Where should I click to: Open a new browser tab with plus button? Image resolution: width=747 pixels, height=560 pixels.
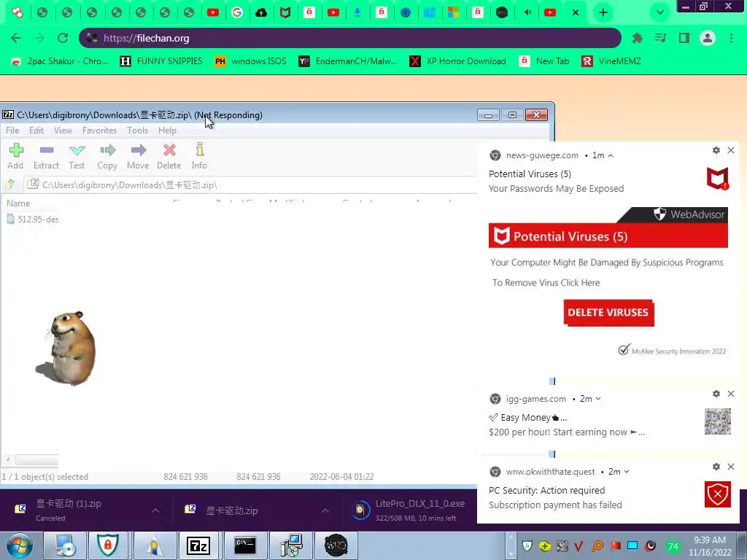(603, 13)
